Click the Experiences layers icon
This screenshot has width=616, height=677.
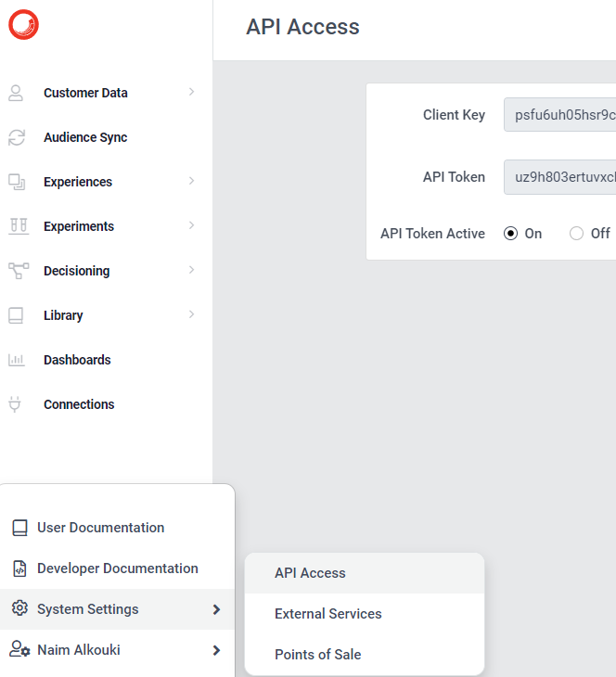point(17,182)
